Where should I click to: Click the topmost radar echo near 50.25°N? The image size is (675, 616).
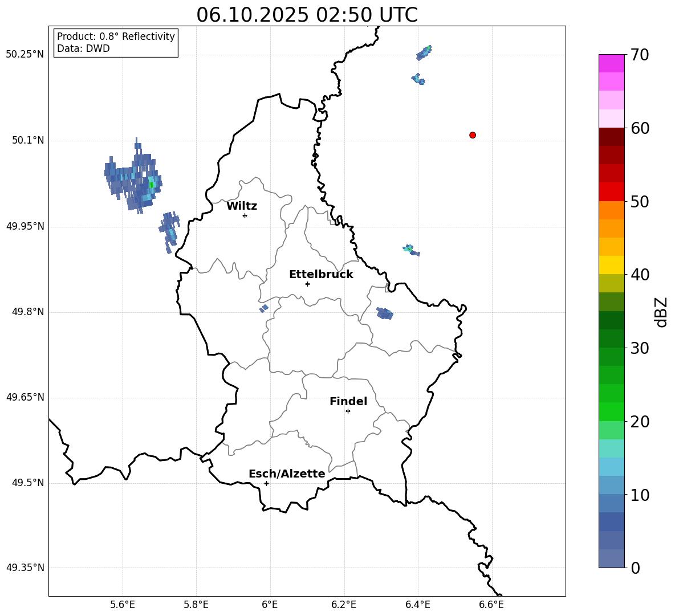pos(424,52)
